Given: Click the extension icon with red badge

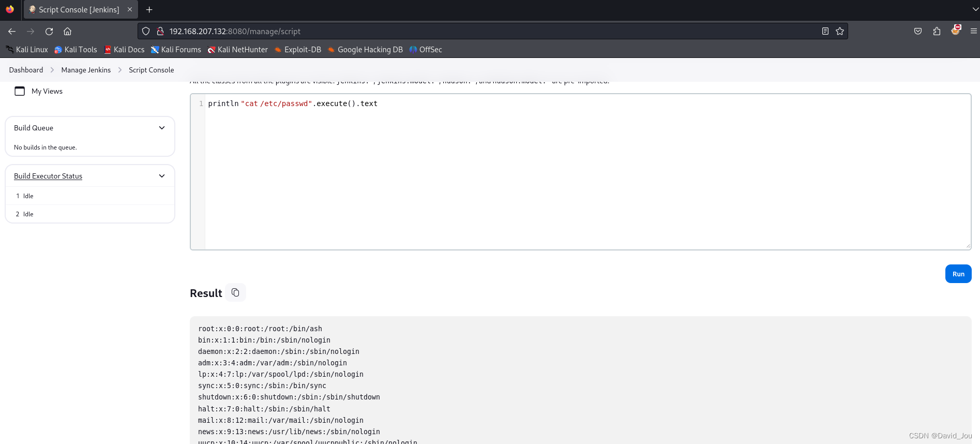Looking at the screenshot, I should click(x=956, y=31).
